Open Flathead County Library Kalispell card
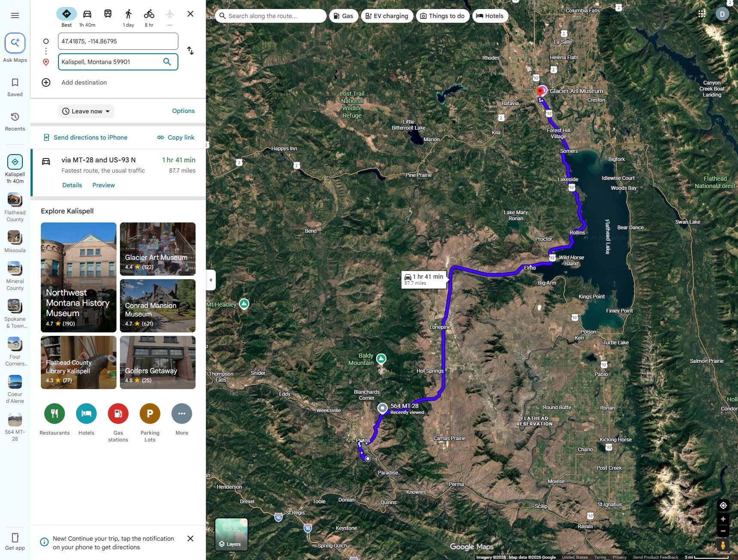 79,362
